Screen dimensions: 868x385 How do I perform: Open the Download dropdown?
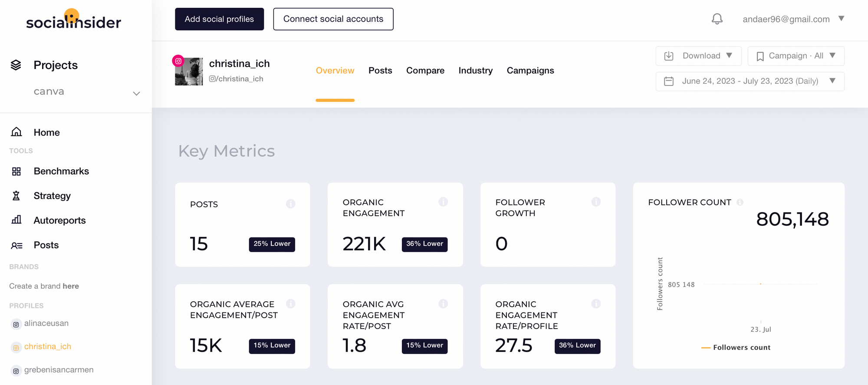pos(698,56)
